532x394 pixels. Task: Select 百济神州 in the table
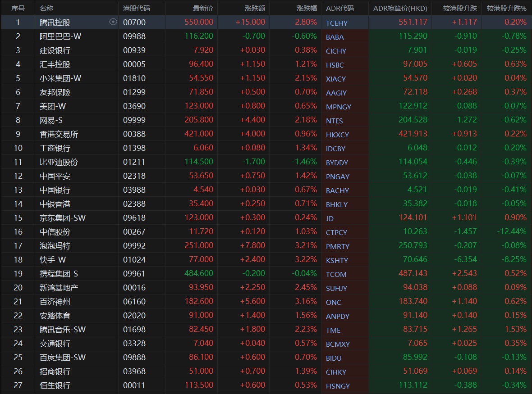[55, 301]
